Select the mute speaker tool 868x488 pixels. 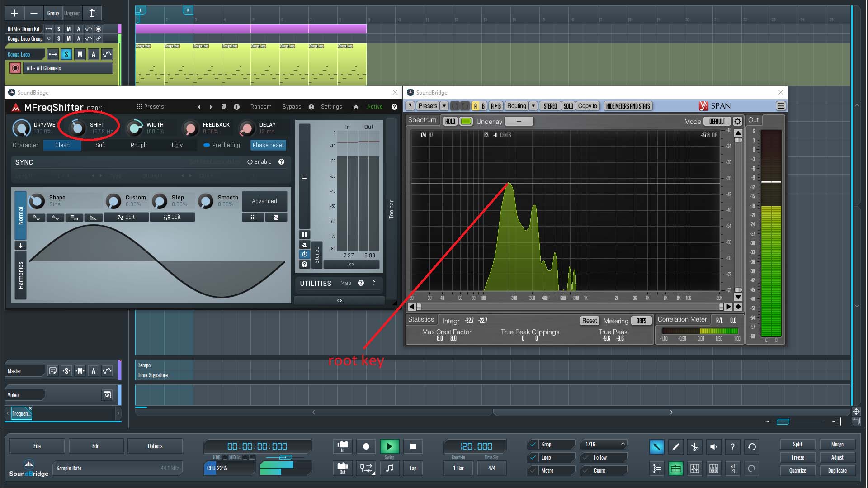click(713, 447)
